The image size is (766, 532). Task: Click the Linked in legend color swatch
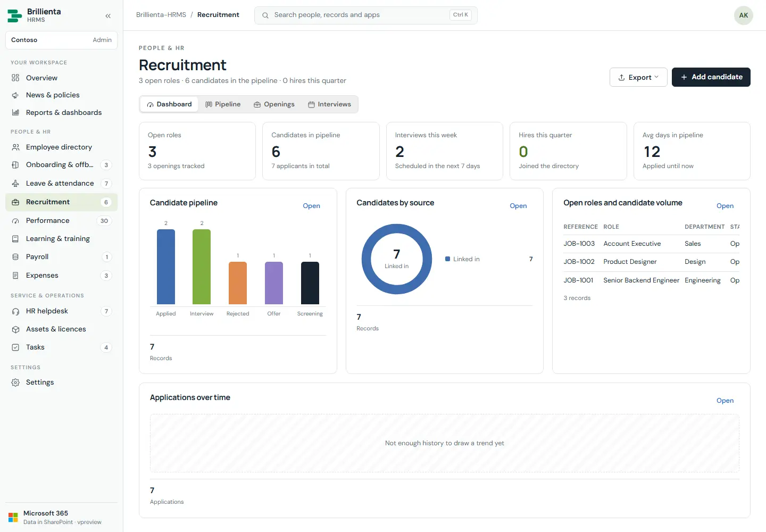coord(448,259)
